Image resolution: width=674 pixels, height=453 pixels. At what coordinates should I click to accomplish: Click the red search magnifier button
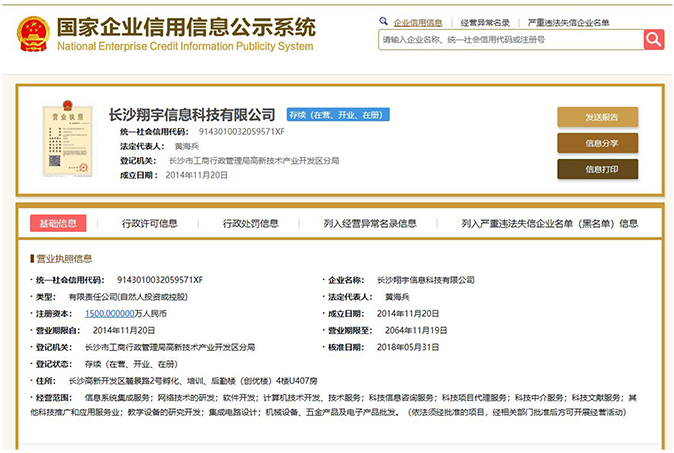[x=654, y=40]
